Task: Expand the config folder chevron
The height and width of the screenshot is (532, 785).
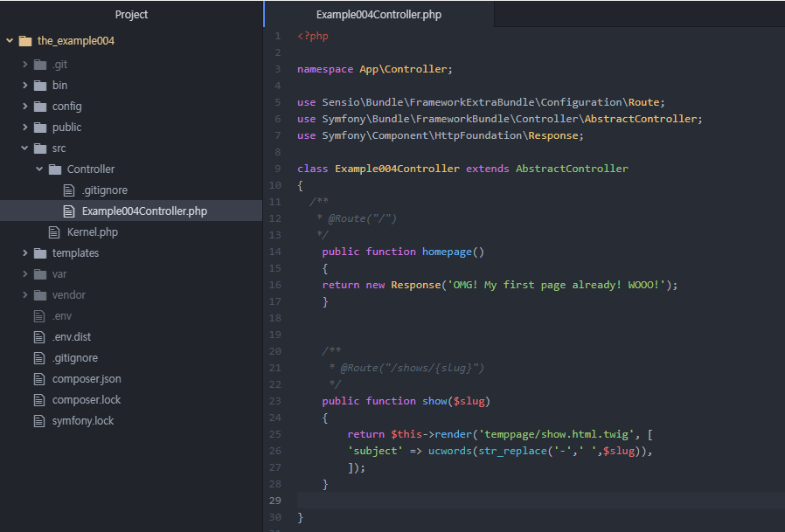Action: 24,107
